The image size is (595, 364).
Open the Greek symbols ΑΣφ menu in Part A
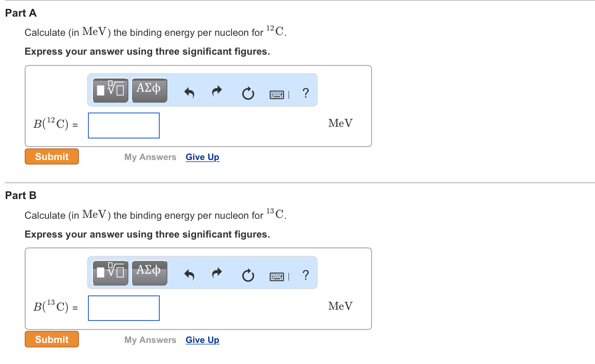(149, 90)
